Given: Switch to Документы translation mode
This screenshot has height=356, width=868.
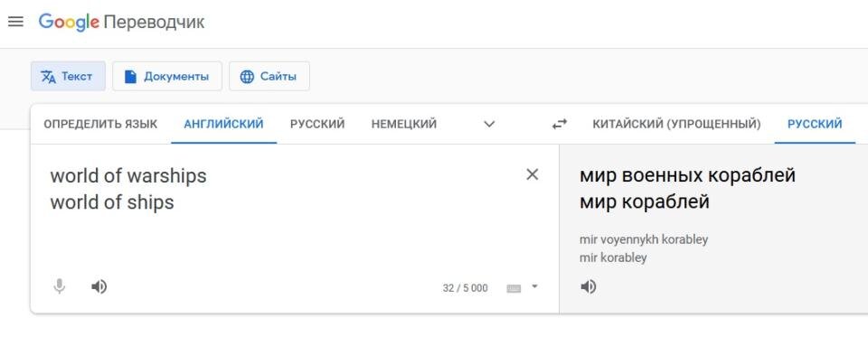Looking at the screenshot, I should (x=167, y=76).
